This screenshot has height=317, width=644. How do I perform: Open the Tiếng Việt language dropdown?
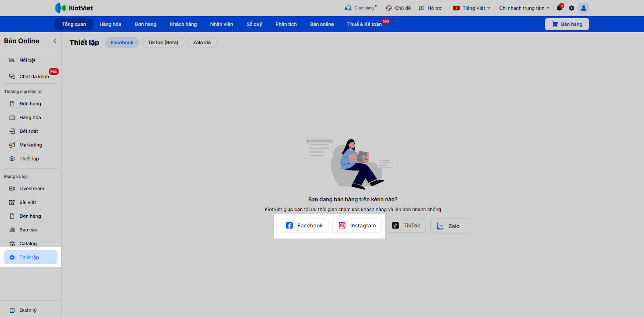pyautogui.click(x=472, y=8)
